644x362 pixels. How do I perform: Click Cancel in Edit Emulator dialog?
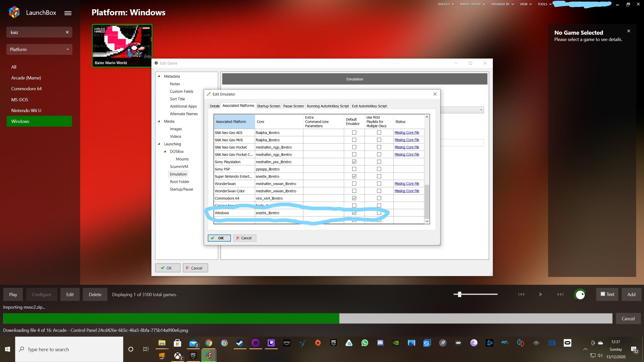click(245, 238)
